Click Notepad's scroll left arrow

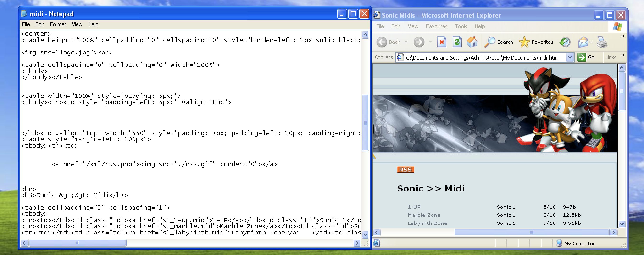(24, 243)
